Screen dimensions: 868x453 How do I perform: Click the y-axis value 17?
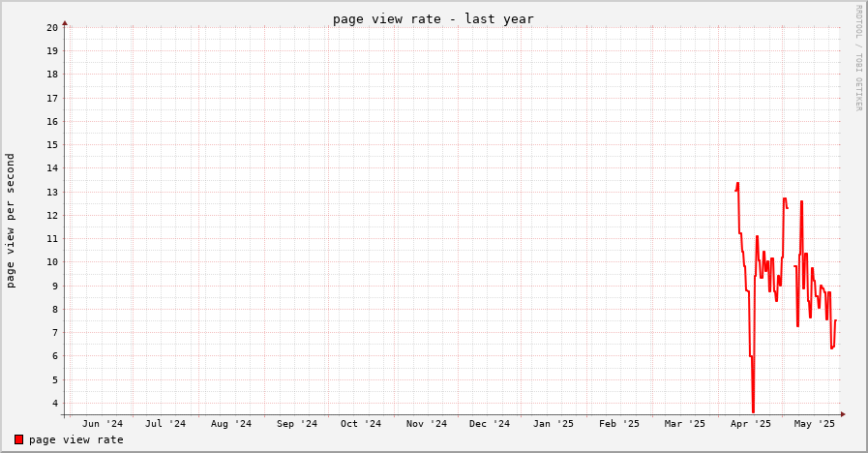pyautogui.click(x=52, y=99)
